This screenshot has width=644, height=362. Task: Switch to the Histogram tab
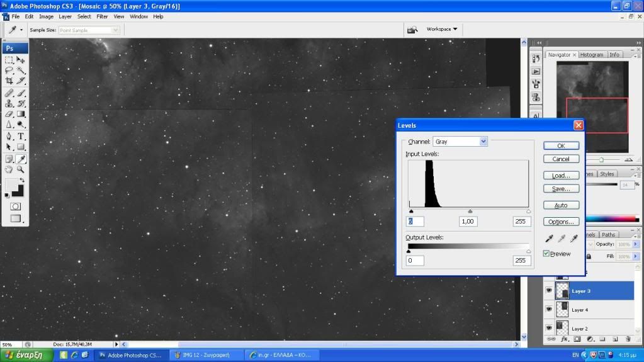592,55
